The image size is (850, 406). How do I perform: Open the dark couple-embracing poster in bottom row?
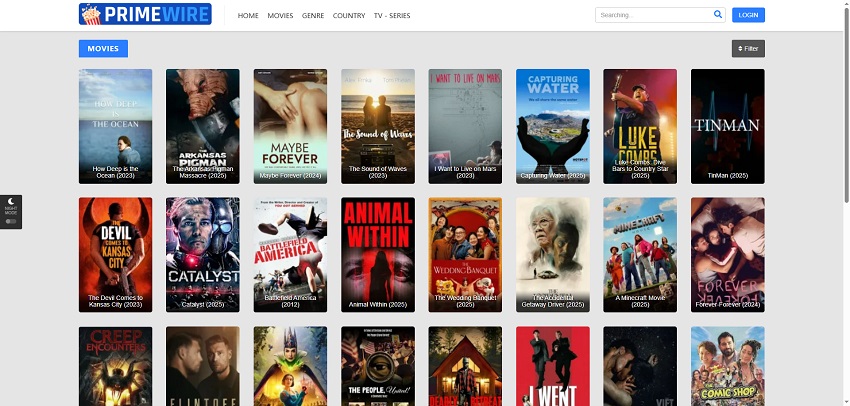(x=640, y=366)
